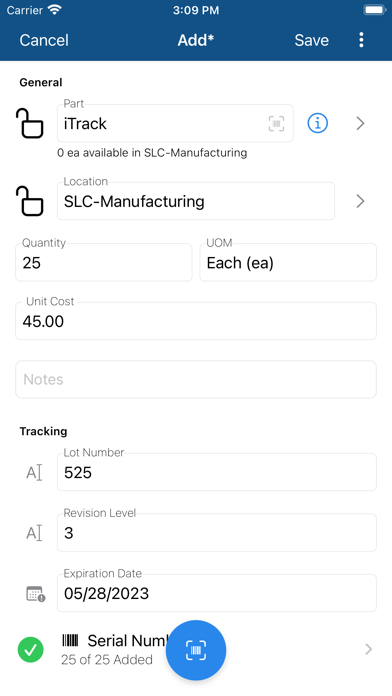Open part info with the blue info icon
The image size is (392, 696).
(317, 123)
